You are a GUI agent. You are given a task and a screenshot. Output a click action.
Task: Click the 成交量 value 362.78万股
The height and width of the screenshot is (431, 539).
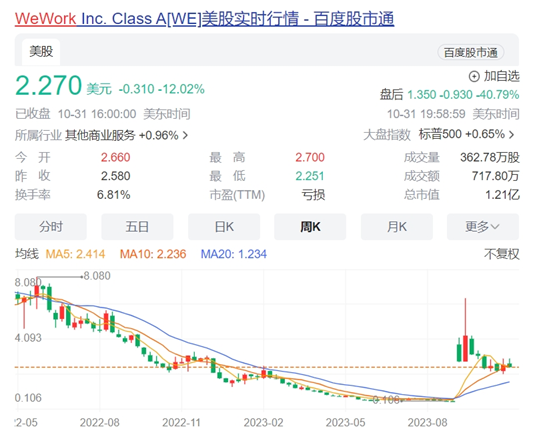(490, 158)
